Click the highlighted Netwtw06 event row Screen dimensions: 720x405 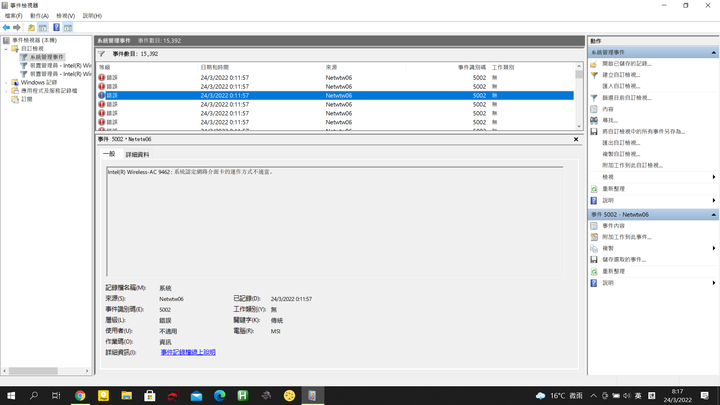[335, 96]
